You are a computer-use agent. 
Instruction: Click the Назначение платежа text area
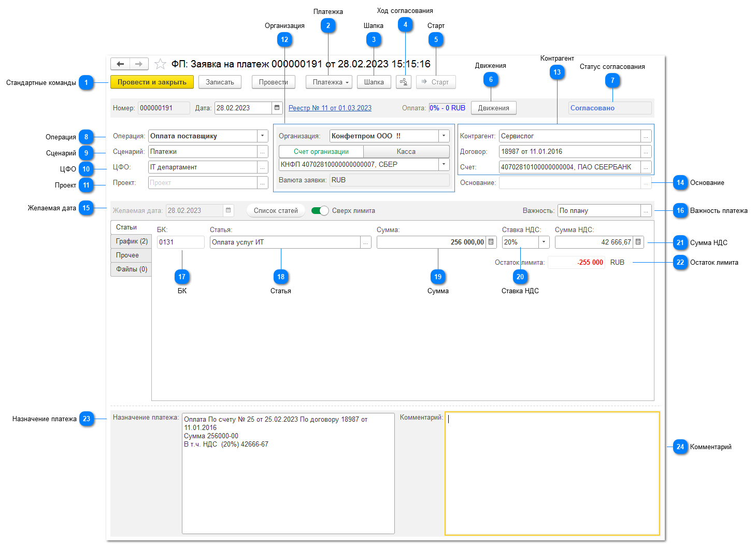288,473
